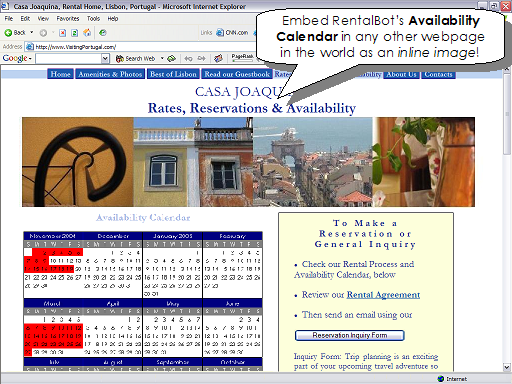Open Best of Lisbon page
The height and width of the screenshot is (384, 512).
(x=173, y=74)
